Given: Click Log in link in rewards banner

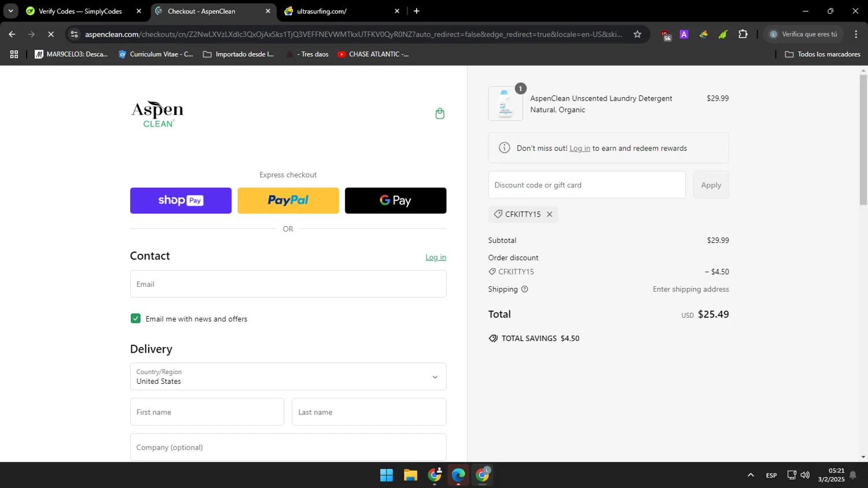Looking at the screenshot, I should (580, 149).
